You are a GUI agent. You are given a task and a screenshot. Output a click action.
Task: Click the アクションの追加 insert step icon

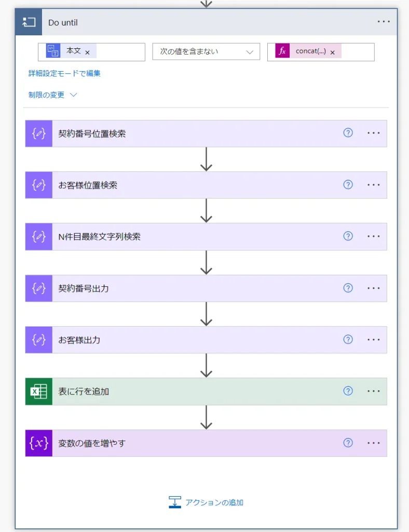175,502
